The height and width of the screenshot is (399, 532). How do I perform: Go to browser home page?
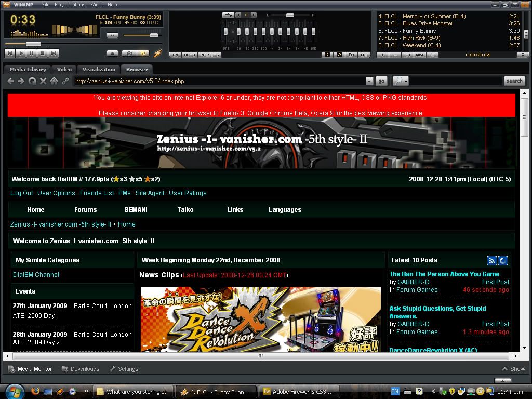point(54,81)
